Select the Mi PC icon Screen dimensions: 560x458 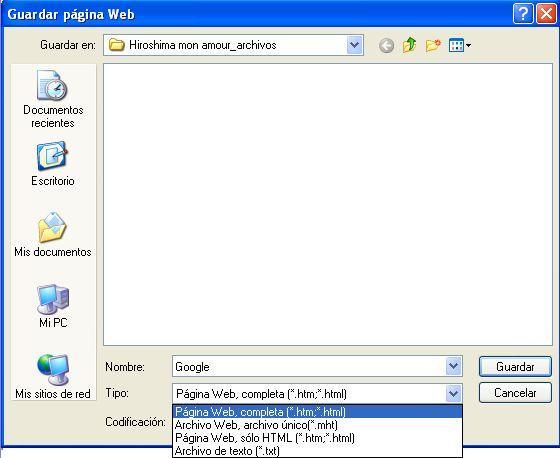coord(53,306)
